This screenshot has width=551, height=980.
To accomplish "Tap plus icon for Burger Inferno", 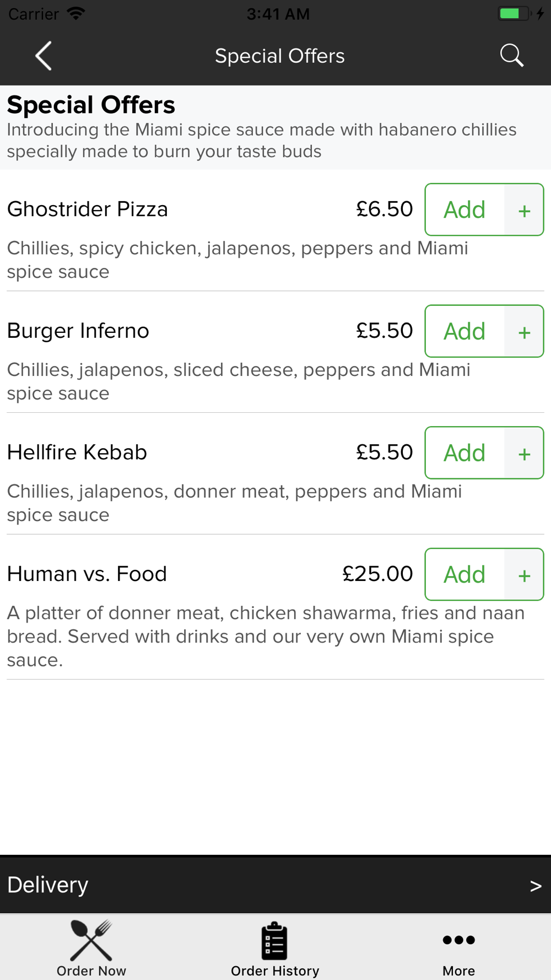I will 524,332.
